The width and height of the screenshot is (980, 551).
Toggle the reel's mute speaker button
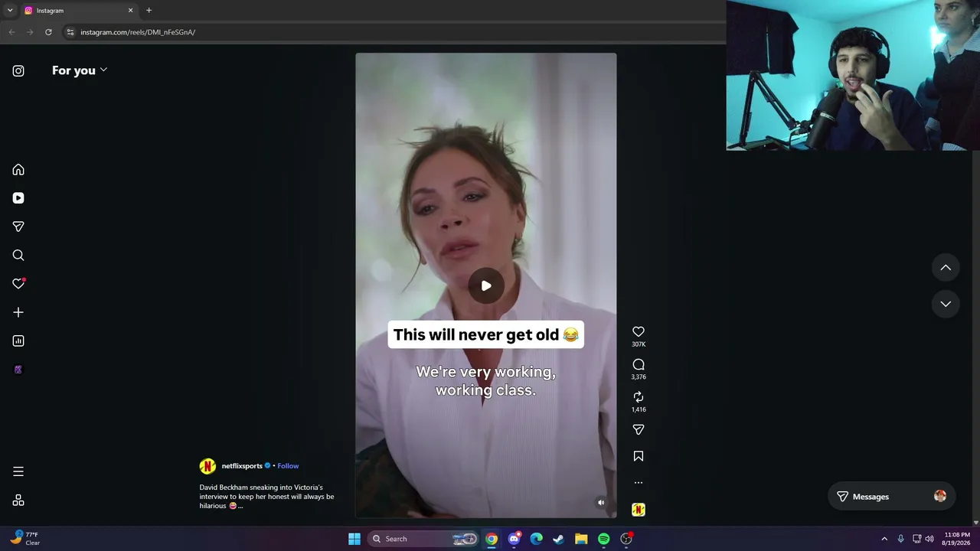[x=601, y=503]
